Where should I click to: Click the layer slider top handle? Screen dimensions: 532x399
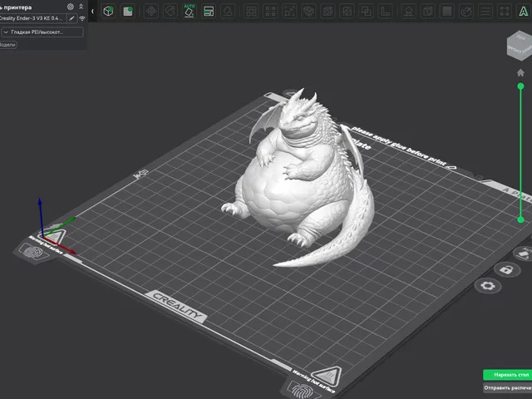(x=520, y=86)
